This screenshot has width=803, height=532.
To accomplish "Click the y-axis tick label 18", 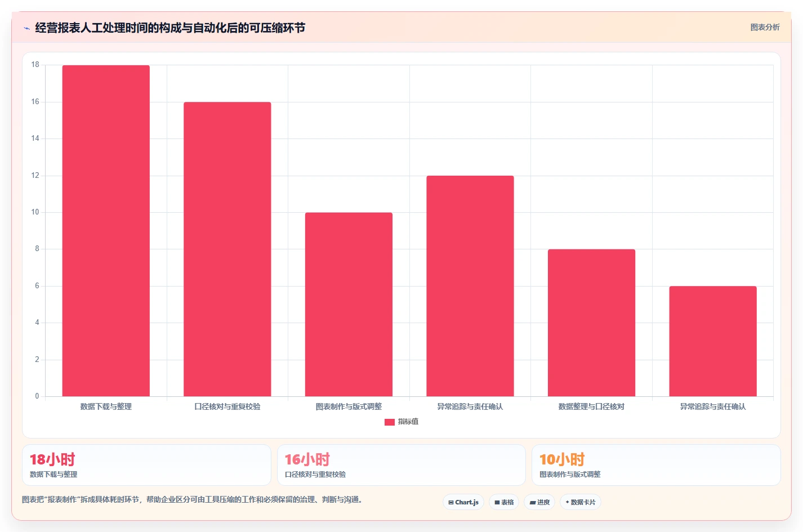I will point(35,65).
